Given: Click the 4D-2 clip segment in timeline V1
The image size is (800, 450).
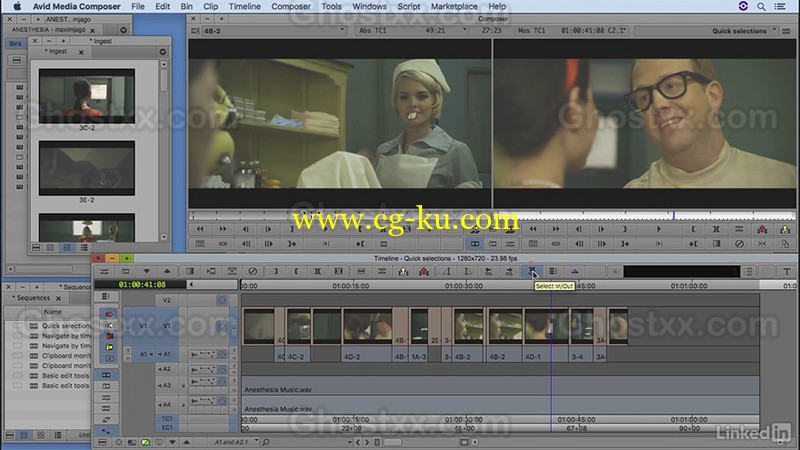Looking at the screenshot, I should coord(366,327).
